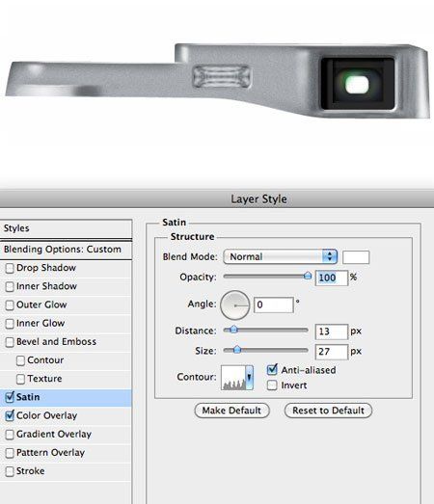This screenshot has height=504, width=434.
Task: Click the Angle value field
Action: click(274, 305)
